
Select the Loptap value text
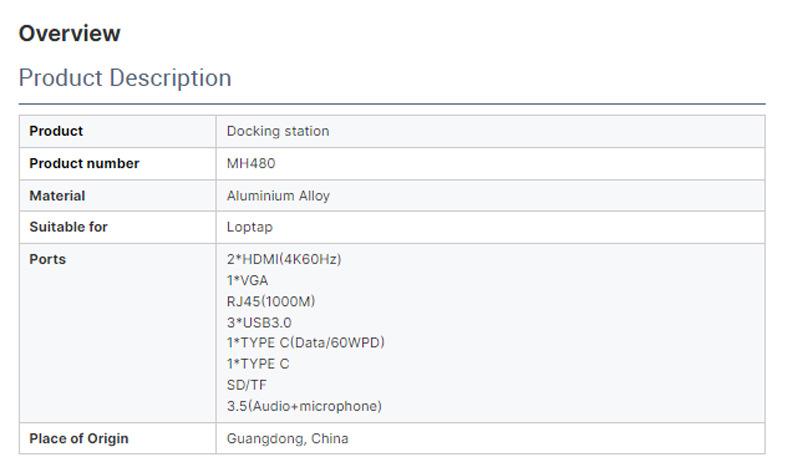(250, 227)
